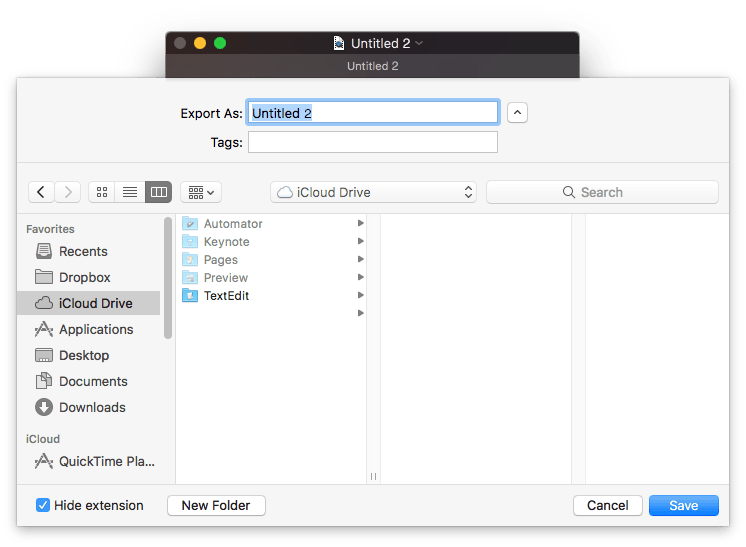Open the iCloud Drive location popup
Image resolution: width=746 pixels, height=547 pixels.
click(373, 192)
